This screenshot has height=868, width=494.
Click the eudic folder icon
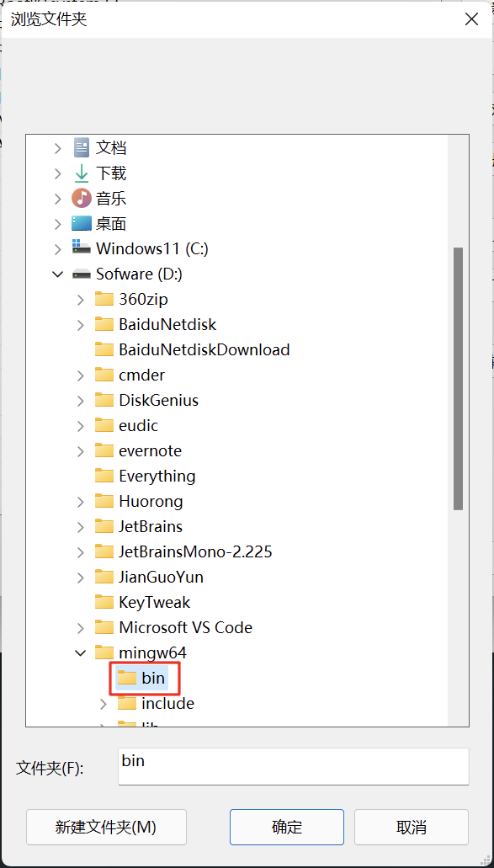(104, 425)
